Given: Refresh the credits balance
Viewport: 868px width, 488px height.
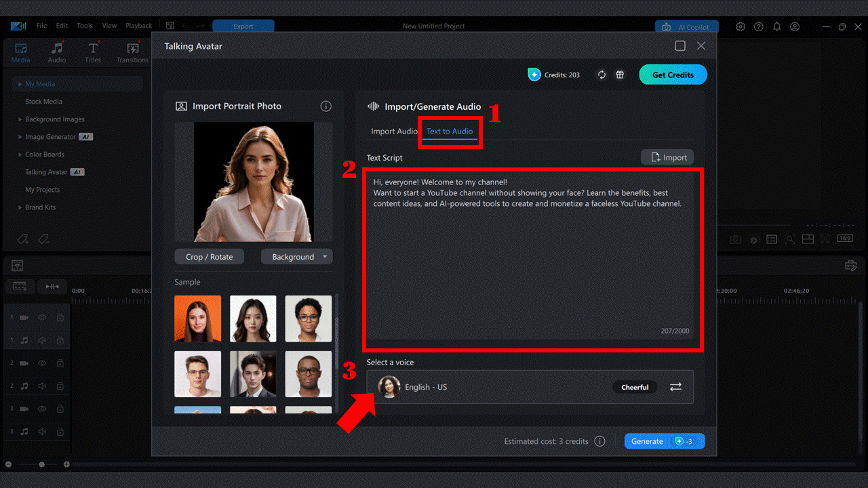Looking at the screenshot, I should (601, 75).
